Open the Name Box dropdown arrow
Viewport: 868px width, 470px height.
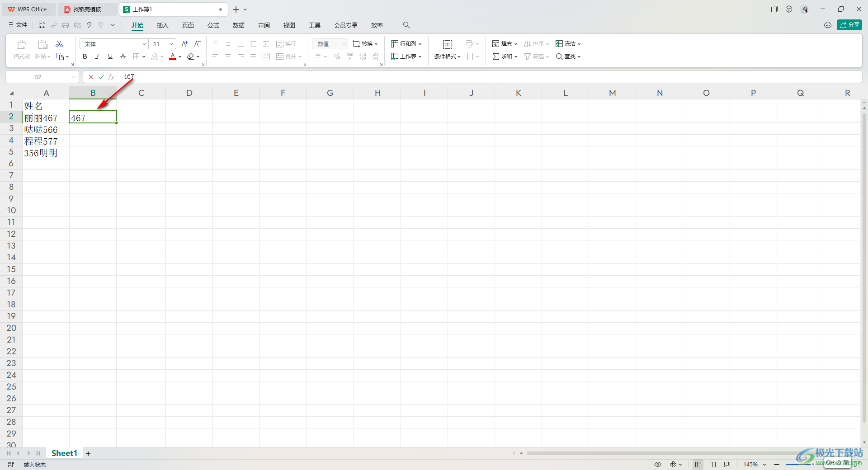73,77
